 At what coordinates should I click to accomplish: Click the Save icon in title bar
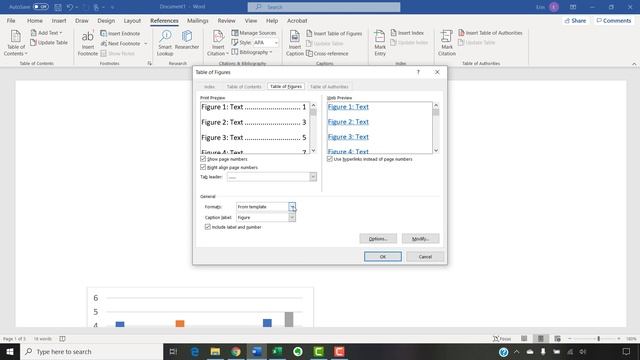[x=58, y=7]
